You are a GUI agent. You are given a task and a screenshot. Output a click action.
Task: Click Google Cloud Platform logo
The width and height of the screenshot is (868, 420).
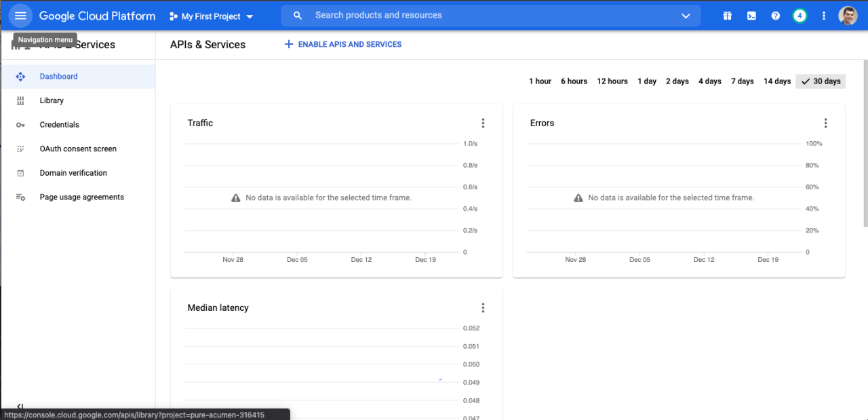click(97, 16)
